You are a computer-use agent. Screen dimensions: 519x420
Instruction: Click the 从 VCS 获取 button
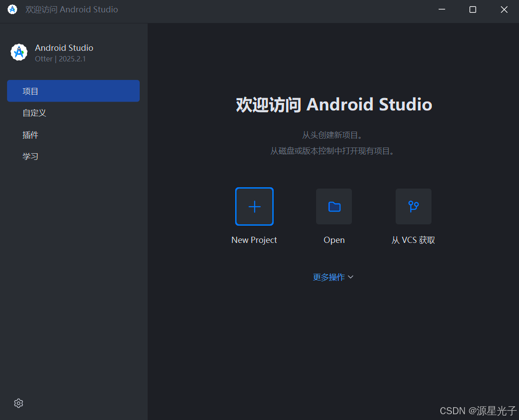pyautogui.click(x=413, y=216)
